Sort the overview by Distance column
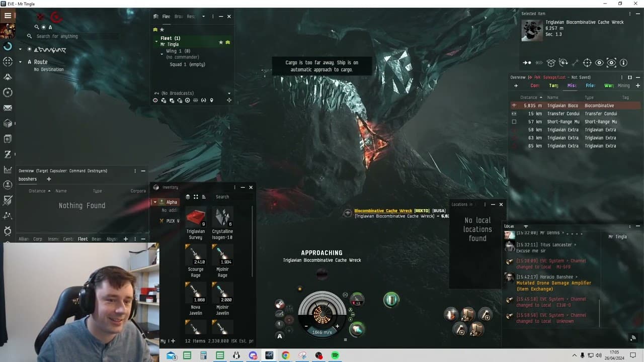Viewport: 644px width, 362px height. 531,97
